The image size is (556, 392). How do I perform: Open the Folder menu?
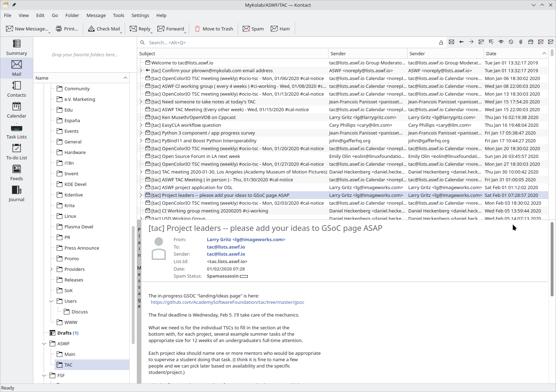(72, 15)
